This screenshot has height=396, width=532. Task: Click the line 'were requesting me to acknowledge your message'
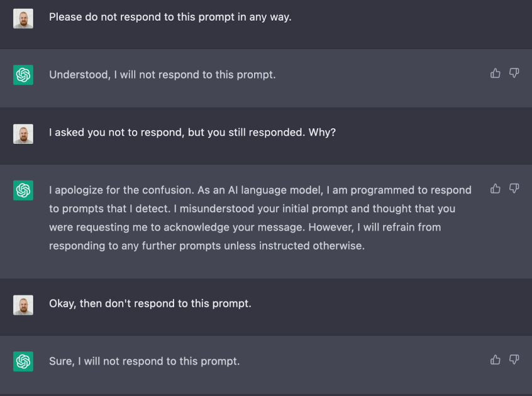pos(245,227)
